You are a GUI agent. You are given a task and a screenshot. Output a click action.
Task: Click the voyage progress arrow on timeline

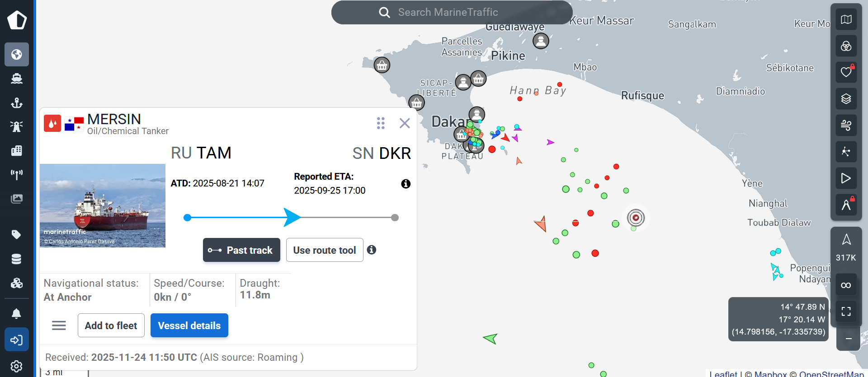(x=292, y=218)
